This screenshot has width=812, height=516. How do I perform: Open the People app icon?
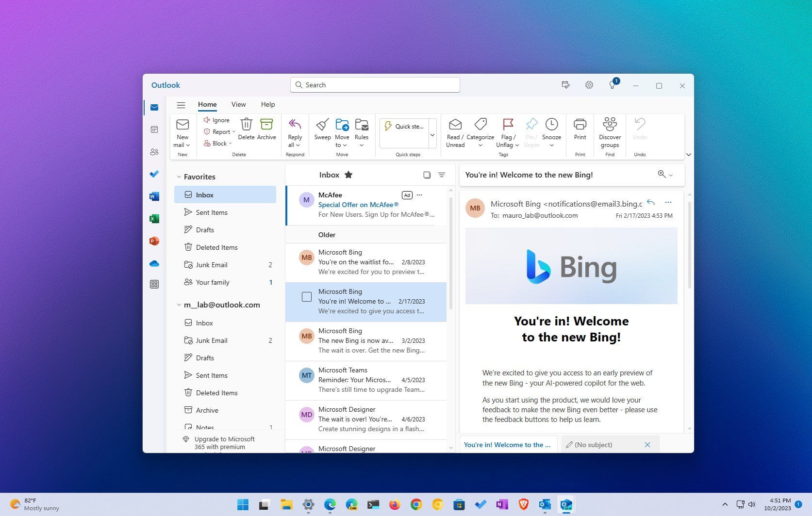coord(154,152)
